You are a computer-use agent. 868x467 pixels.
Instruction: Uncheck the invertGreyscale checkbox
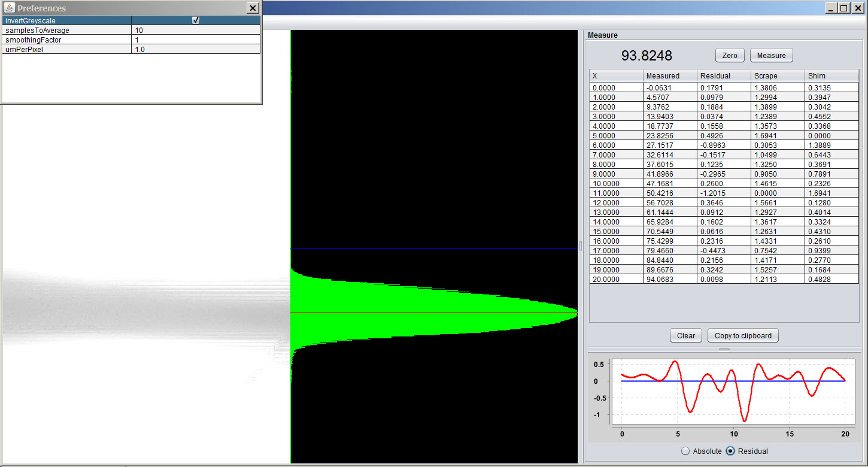click(196, 20)
